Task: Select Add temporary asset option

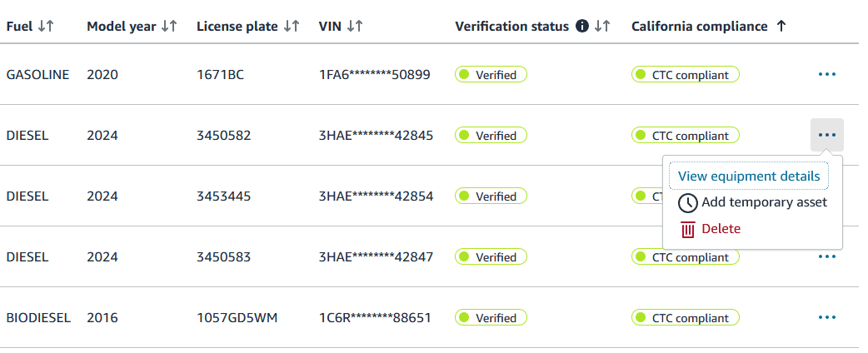Action: click(x=764, y=202)
